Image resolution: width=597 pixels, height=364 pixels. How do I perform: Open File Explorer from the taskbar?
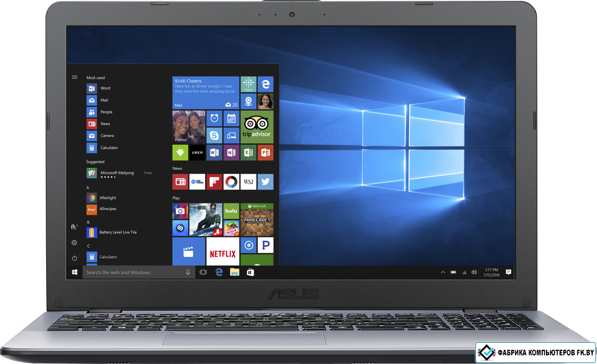click(x=234, y=272)
